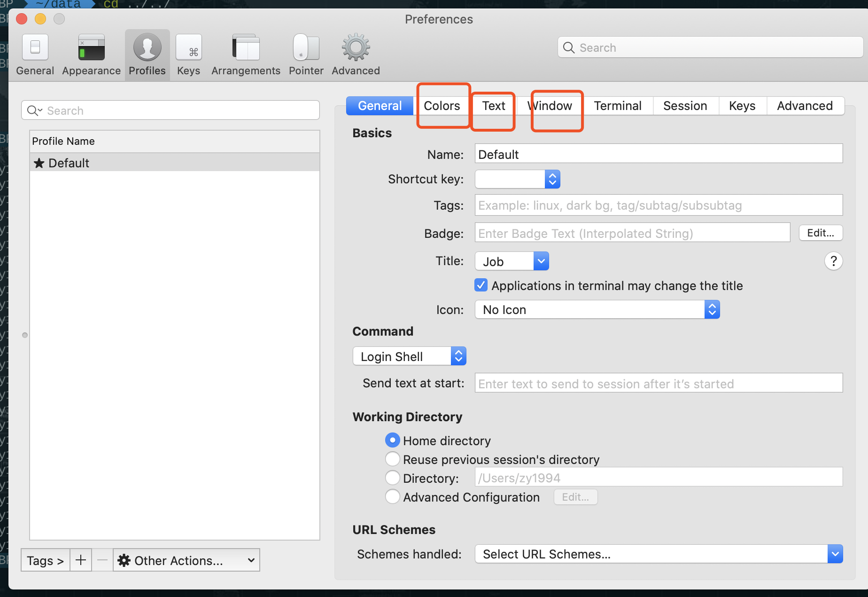This screenshot has width=868, height=597.
Task: Select the Profiles toolbar icon
Action: [x=147, y=54]
